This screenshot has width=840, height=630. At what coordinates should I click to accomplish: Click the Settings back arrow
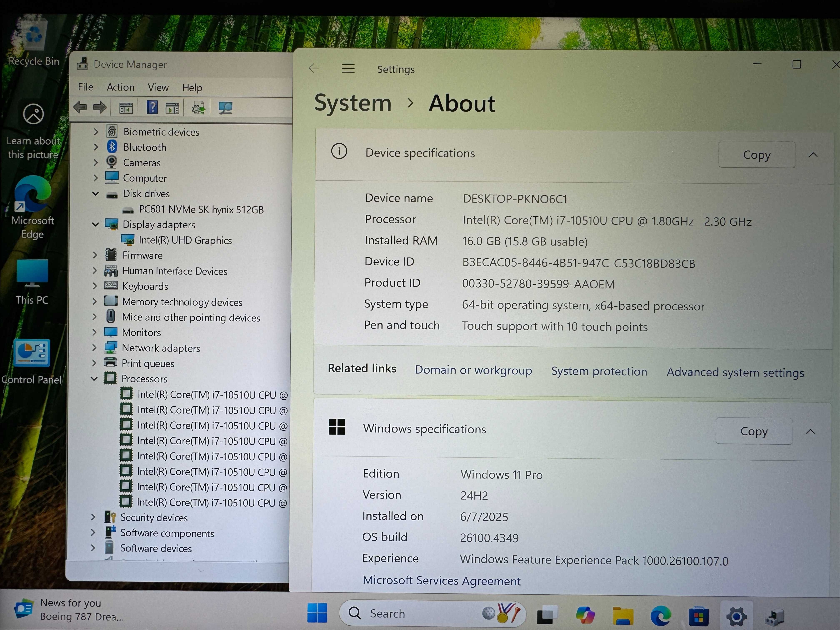pos(314,68)
